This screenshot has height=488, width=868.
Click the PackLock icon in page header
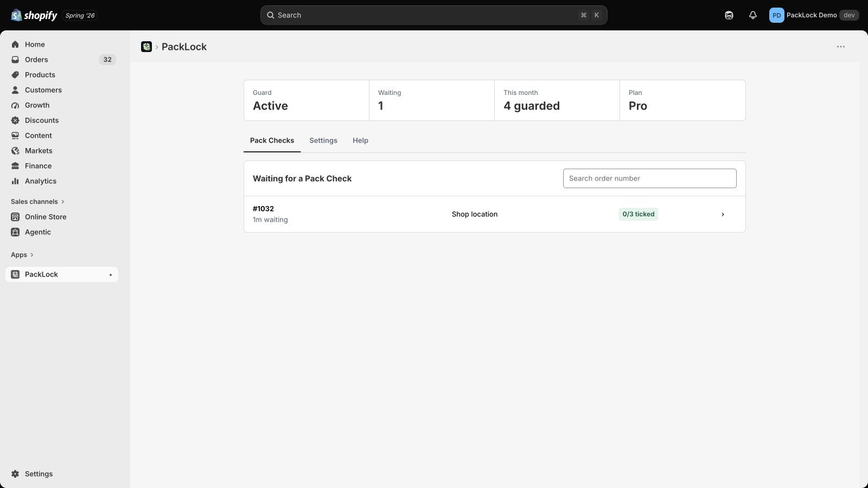[146, 47]
